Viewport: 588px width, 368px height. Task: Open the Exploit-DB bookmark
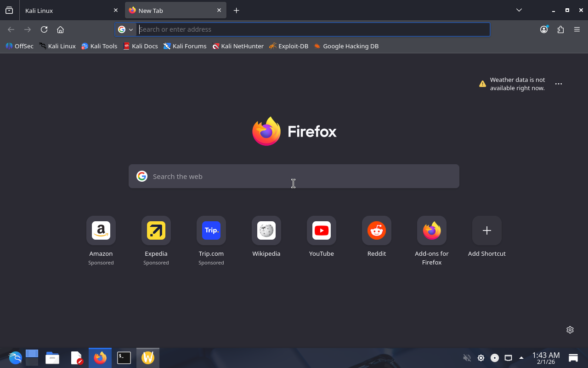point(289,46)
